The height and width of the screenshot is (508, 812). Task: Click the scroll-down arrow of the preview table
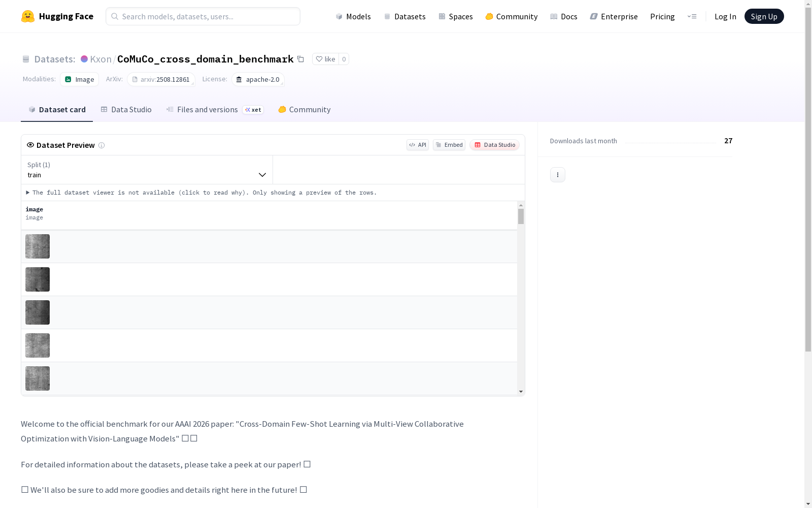521,392
